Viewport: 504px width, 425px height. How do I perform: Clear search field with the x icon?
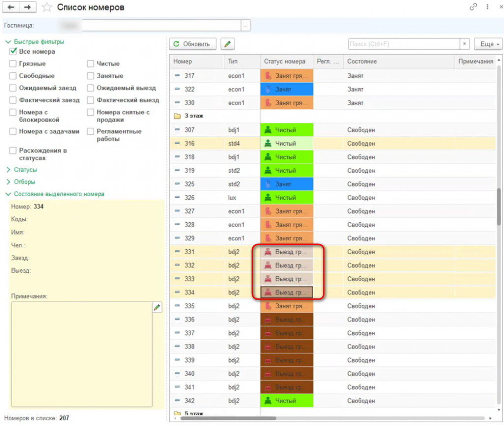pos(464,44)
